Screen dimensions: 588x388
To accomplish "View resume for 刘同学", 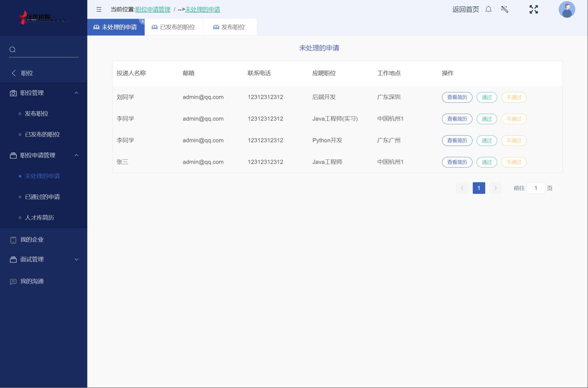I will [x=457, y=97].
